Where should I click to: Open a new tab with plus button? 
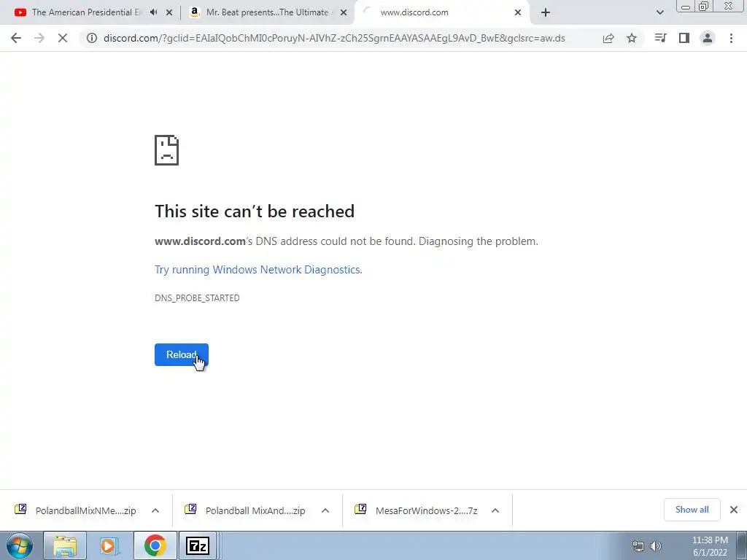[x=546, y=12]
